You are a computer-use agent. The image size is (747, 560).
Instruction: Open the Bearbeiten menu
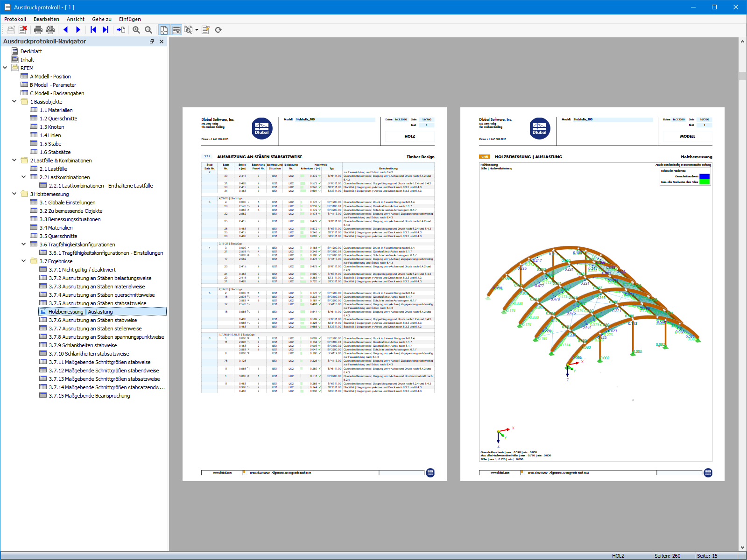pos(46,19)
